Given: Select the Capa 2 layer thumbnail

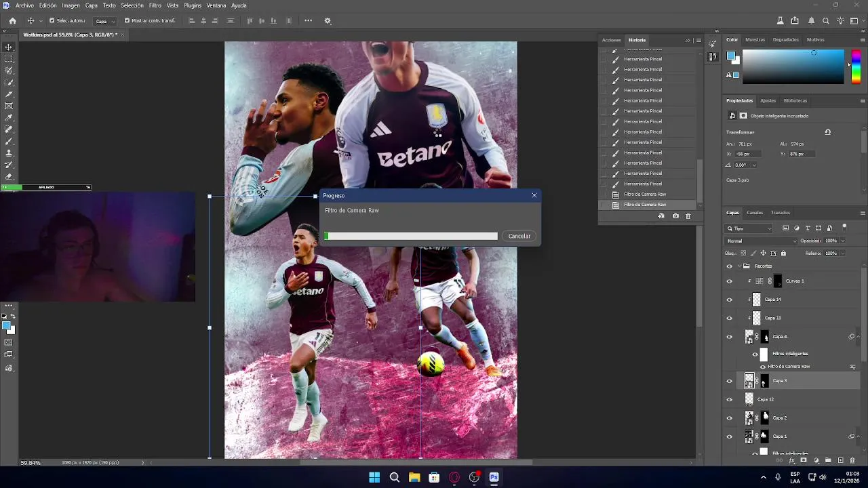Looking at the screenshot, I should click(749, 418).
